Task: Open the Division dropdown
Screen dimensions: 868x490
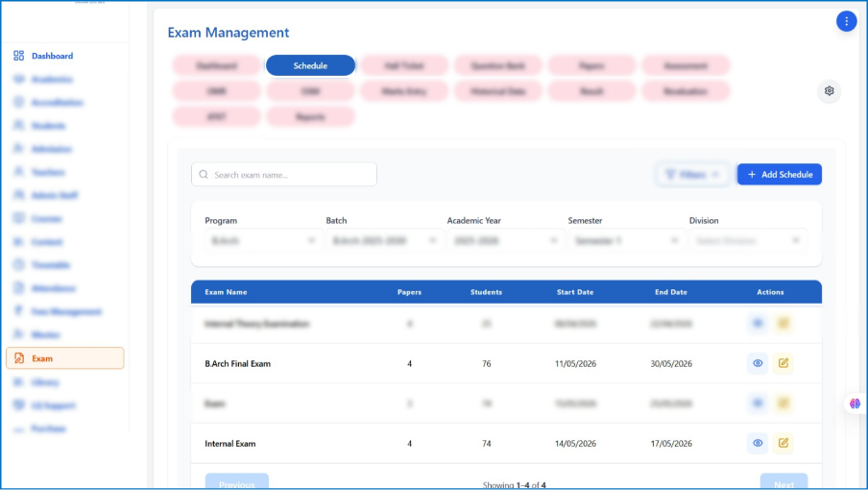Action: [x=748, y=241]
